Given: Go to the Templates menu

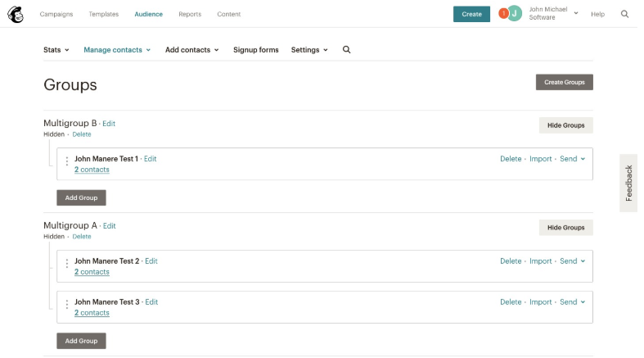Looking at the screenshot, I should (x=103, y=14).
